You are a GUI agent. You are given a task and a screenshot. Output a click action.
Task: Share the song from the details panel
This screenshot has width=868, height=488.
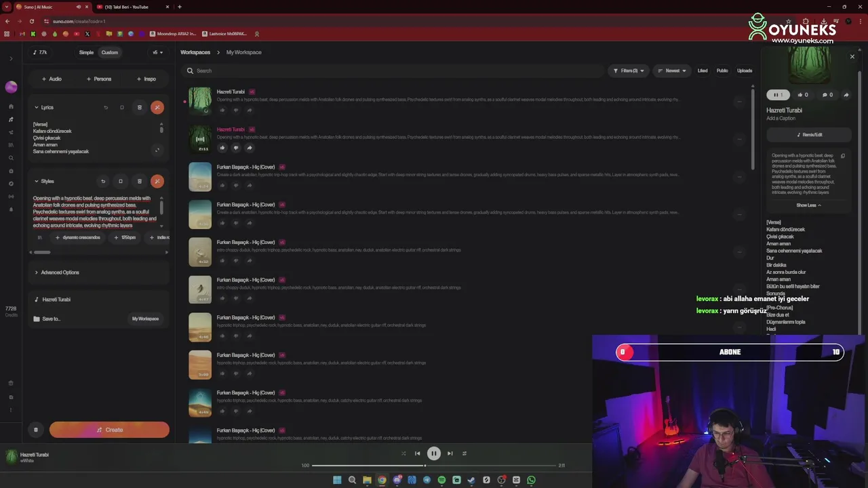[x=846, y=95]
